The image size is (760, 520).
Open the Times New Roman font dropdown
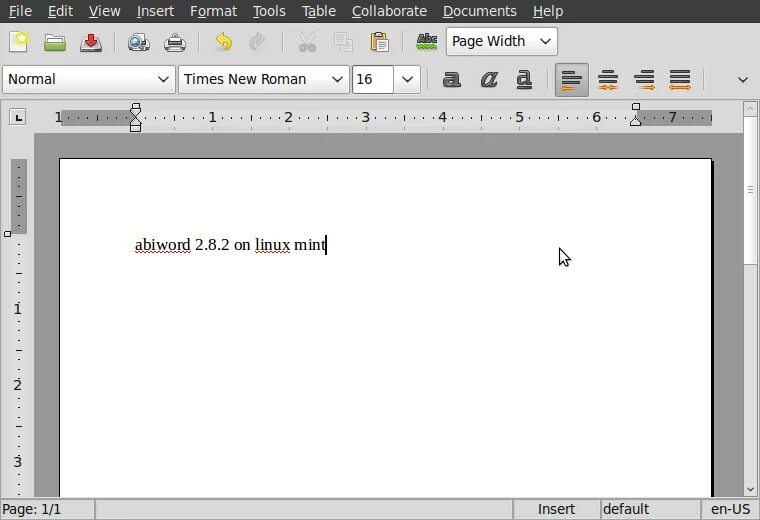pos(264,79)
